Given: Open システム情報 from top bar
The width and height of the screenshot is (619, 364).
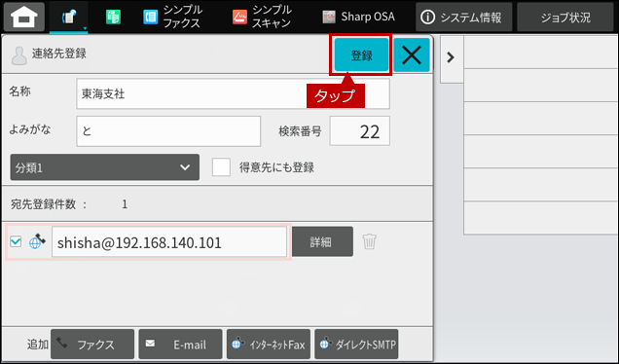Looking at the screenshot, I should 464,17.
